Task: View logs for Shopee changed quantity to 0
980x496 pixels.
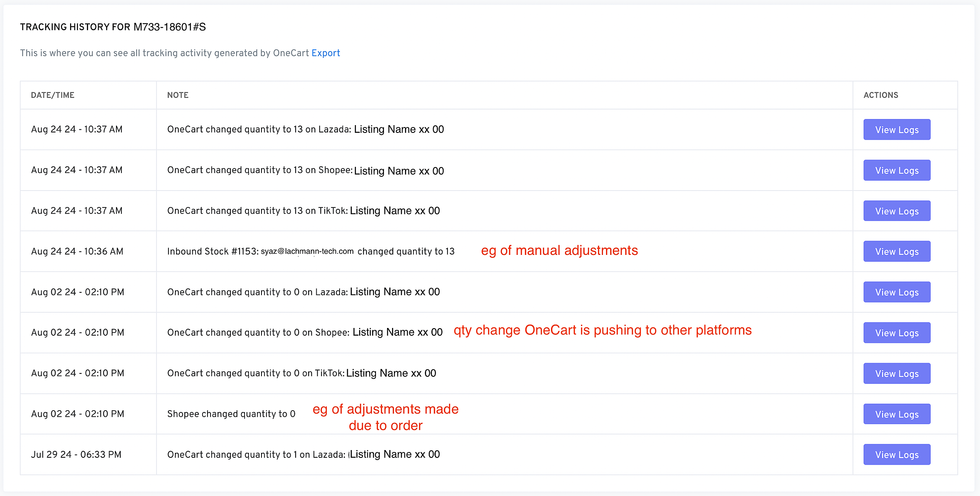Action: [x=897, y=414]
